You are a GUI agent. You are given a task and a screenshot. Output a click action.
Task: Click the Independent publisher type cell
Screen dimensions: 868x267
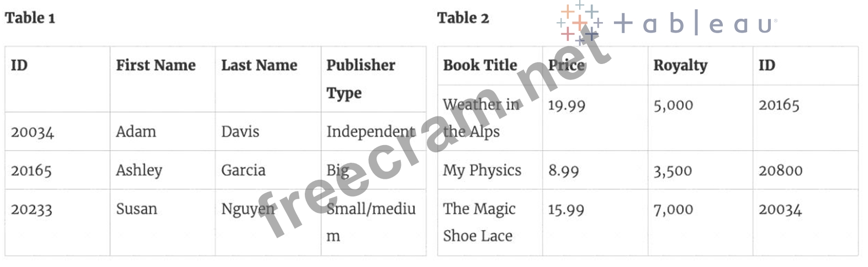371,132
